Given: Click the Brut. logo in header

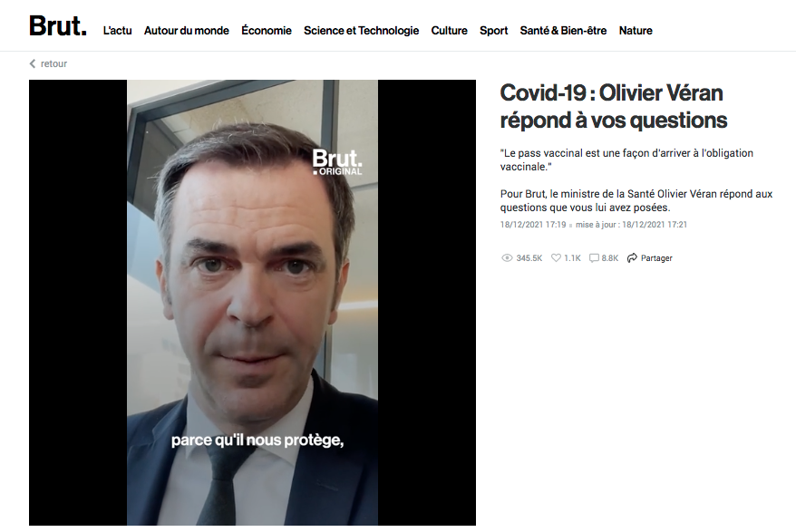Looking at the screenshot, I should click(57, 26).
